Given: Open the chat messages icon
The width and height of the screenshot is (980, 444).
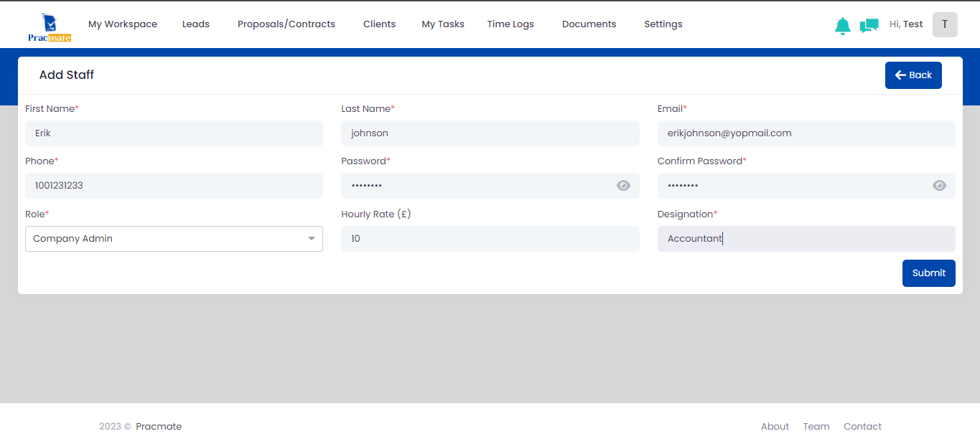Looking at the screenshot, I should click(x=869, y=26).
